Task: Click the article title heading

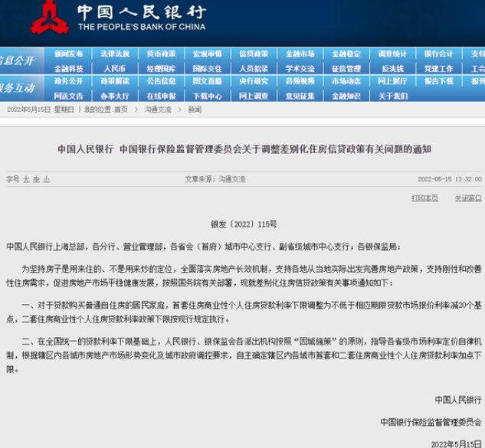Action: pyautogui.click(x=244, y=149)
